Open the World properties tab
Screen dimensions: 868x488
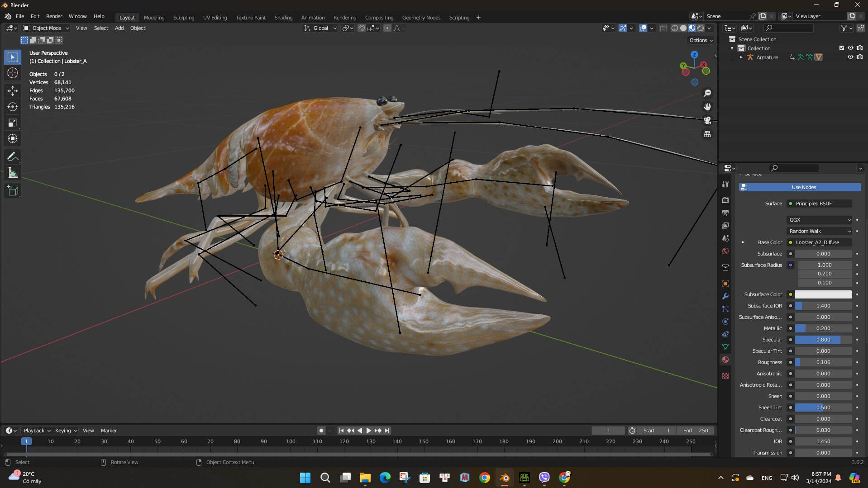coord(725,251)
